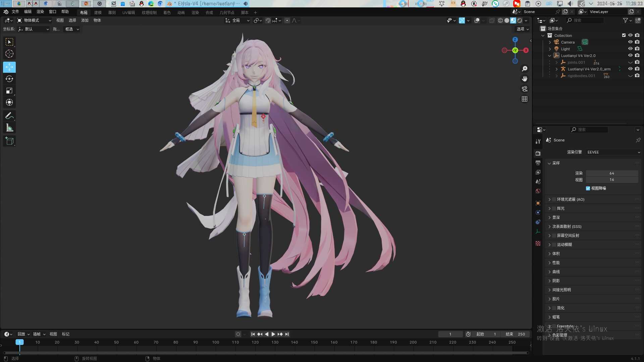The image size is (644, 362).
Task: Open the 渲染 top menu
Action: pyautogui.click(x=40, y=12)
